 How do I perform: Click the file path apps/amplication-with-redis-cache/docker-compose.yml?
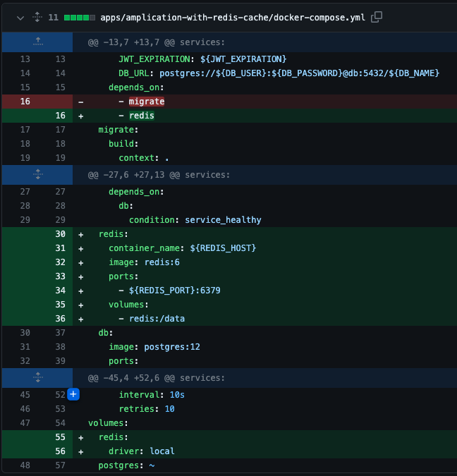point(233,18)
